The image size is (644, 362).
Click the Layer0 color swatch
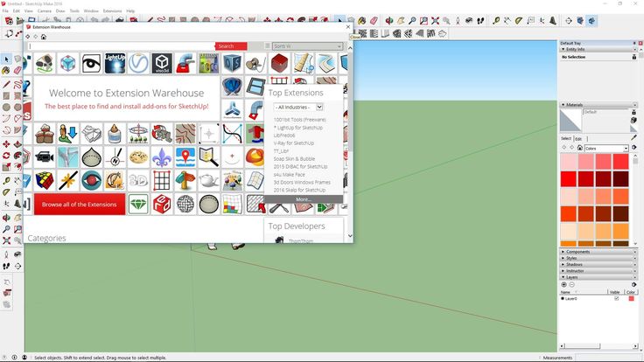tap(631, 298)
